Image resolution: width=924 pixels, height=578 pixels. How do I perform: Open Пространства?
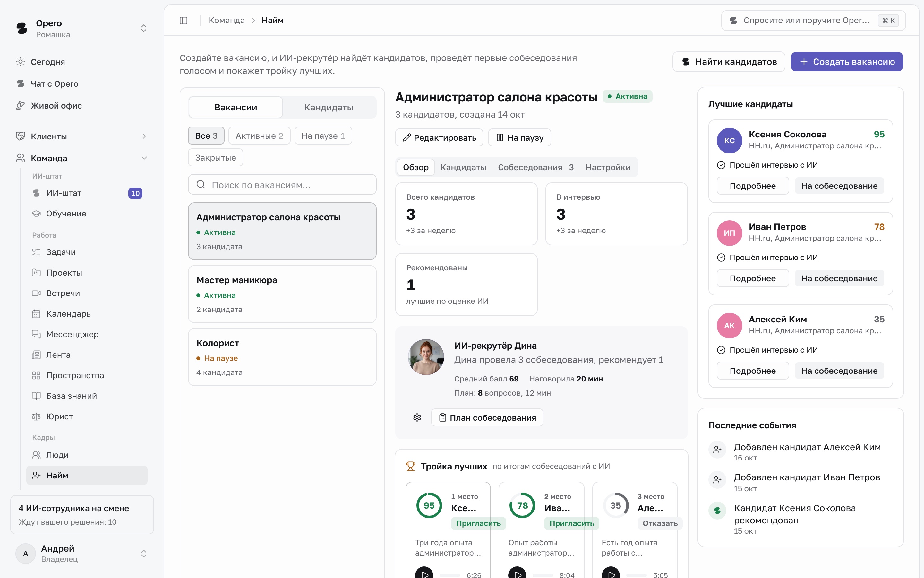(87, 375)
